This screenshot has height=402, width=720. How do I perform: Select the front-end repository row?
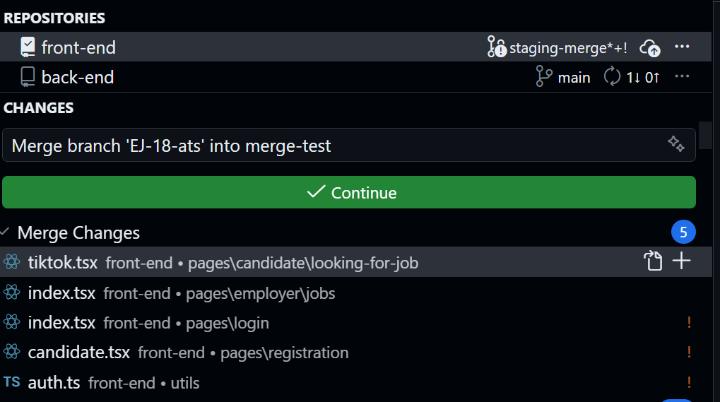(356, 47)
